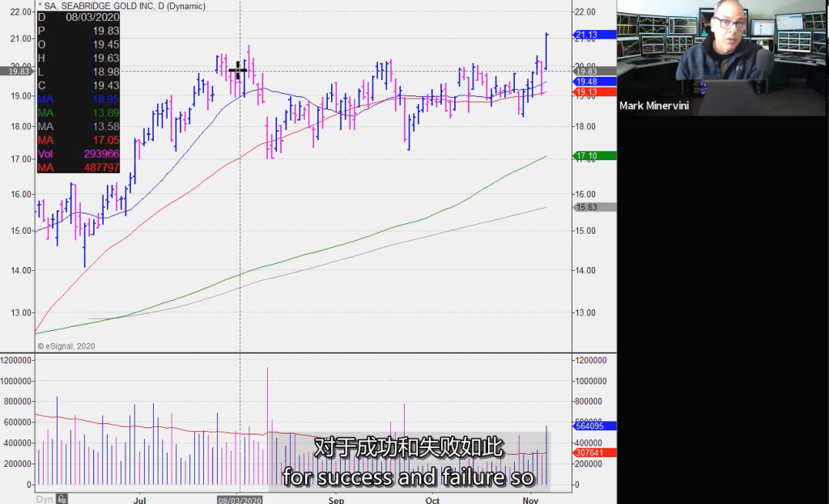This screenshot has width=829, height=504.
Task: Click the blue 19.48 moving-average price marker
Action: point(589,81)
